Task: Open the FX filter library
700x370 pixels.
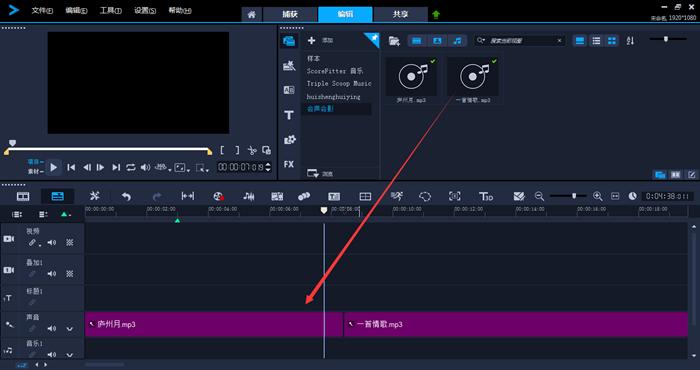Action: tap(289, 164)
